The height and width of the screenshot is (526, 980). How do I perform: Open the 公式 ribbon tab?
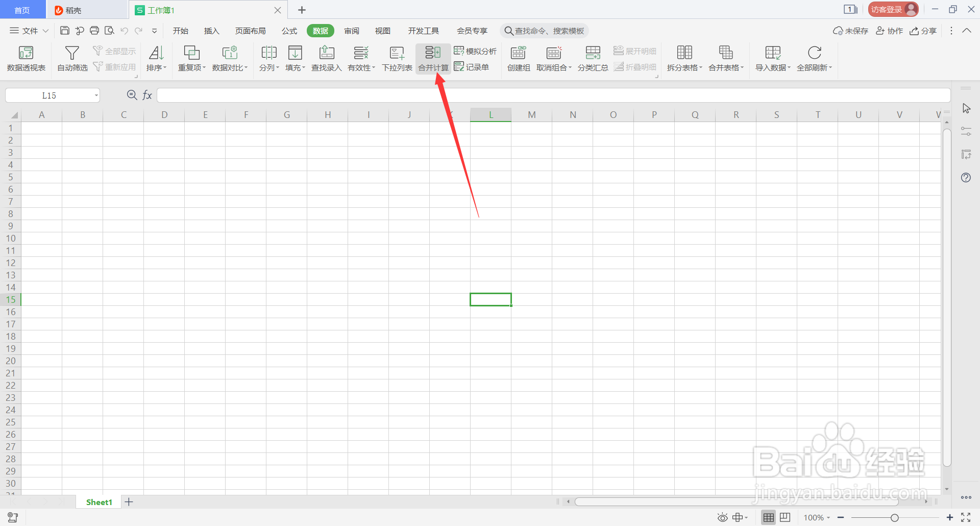289,31
